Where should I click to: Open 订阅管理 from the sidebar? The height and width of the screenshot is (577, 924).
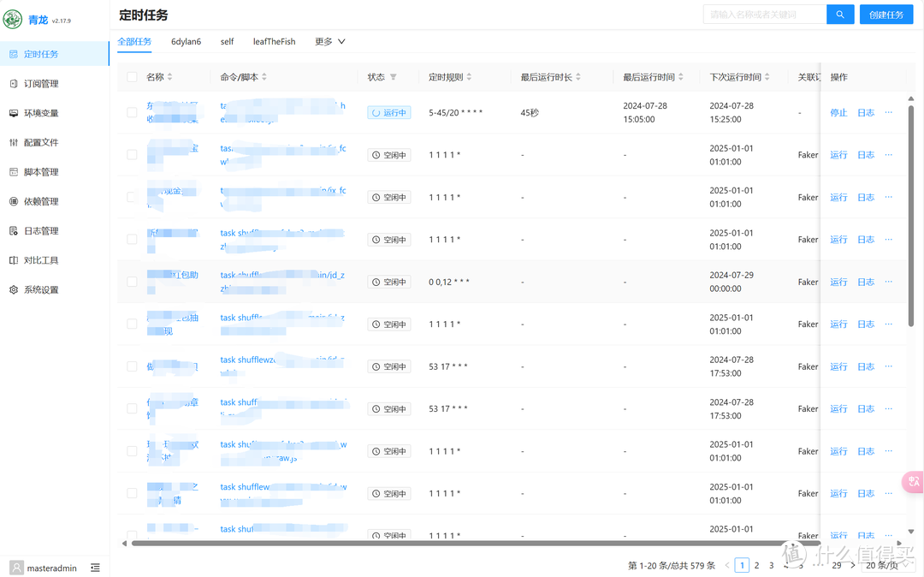[x=39, y=83]
